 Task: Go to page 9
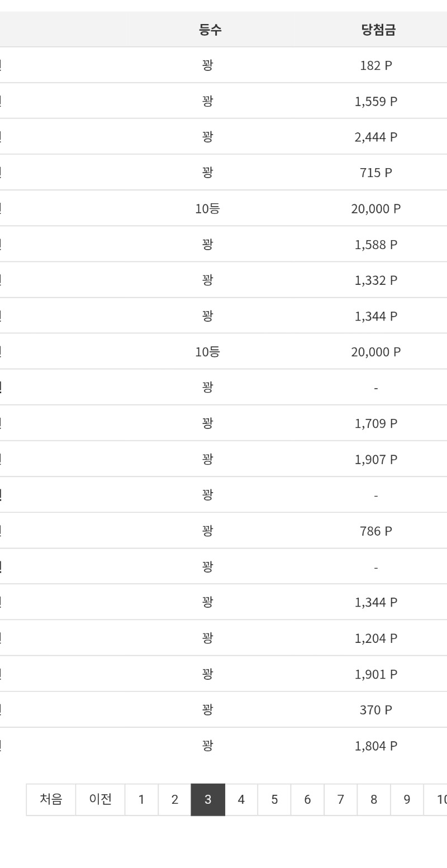coord(406,799)
